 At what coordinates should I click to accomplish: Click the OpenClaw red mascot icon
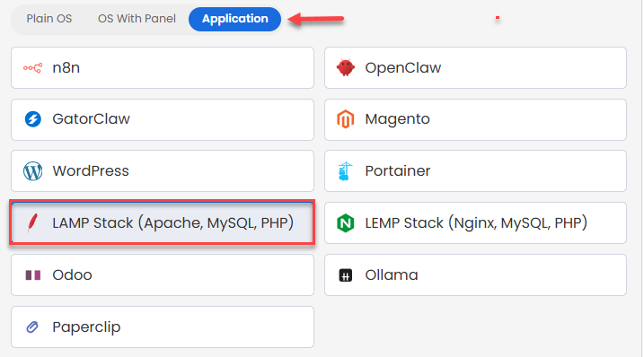pyautogui.click(x=346, y=67)
